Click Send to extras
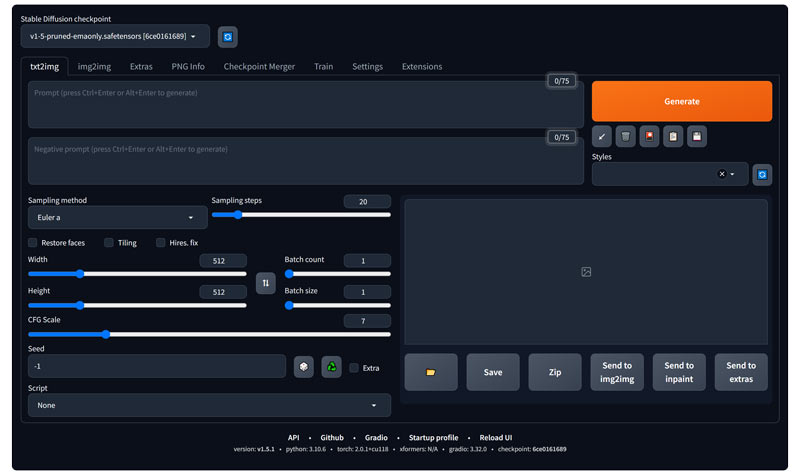The image size is (800, 475). pyautogui.click(x=741, y=372)
